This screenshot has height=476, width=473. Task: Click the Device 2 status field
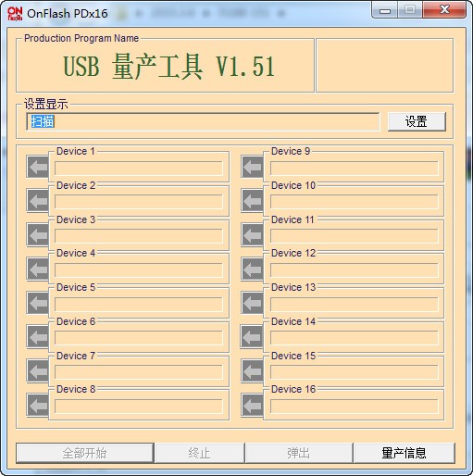pos(139,202)
